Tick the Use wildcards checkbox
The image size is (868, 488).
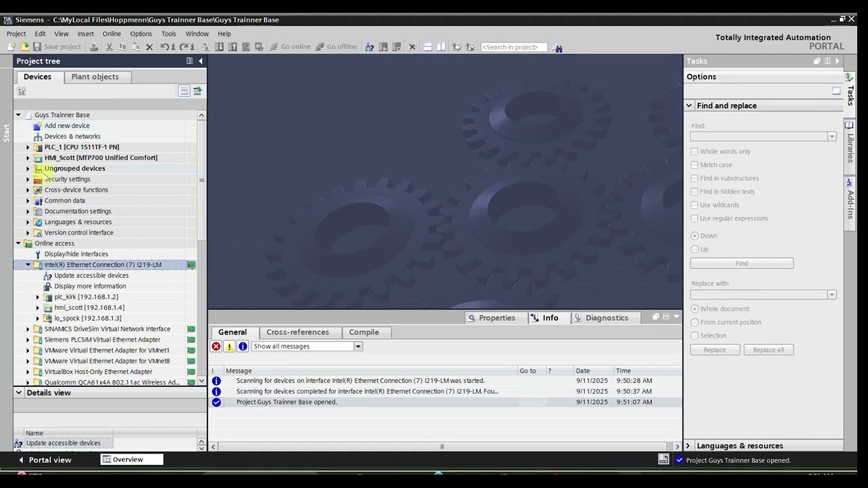pos(694,205)
